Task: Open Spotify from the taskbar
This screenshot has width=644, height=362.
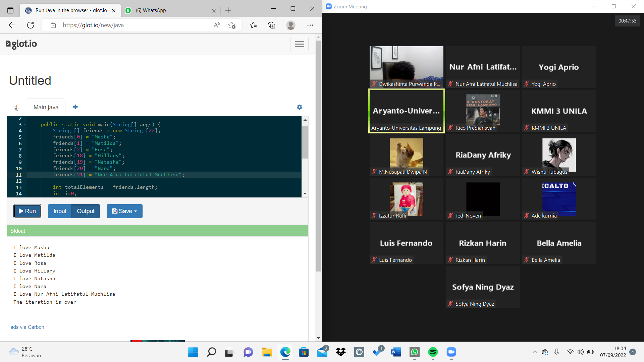Action: pyautogui.click(x=433, y=352)
